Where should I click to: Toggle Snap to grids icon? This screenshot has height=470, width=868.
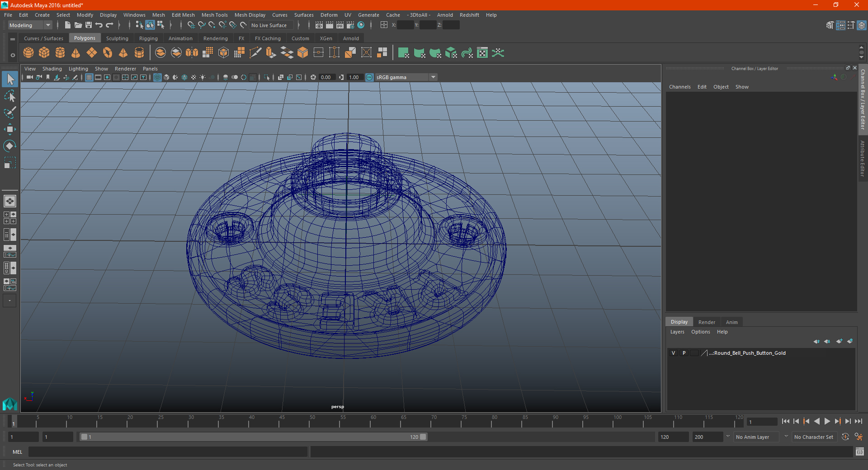point(191,25)
